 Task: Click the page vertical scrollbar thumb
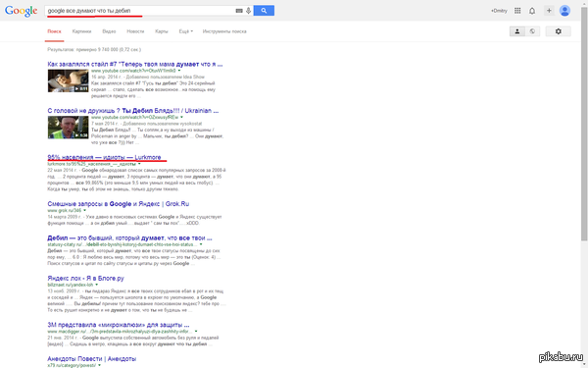point(583,124)
